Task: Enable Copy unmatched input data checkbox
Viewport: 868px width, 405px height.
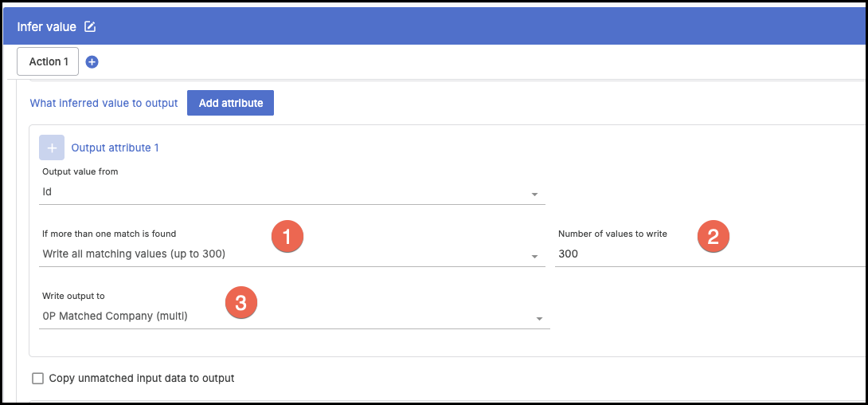Action: pyautogui.click(x=37, y=379)
